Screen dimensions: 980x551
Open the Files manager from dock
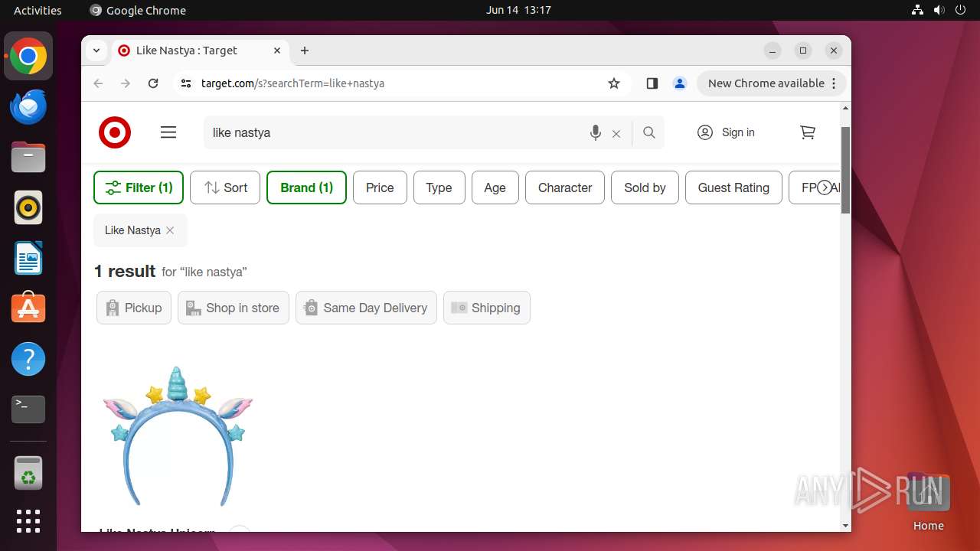click(x=28, y=158)
